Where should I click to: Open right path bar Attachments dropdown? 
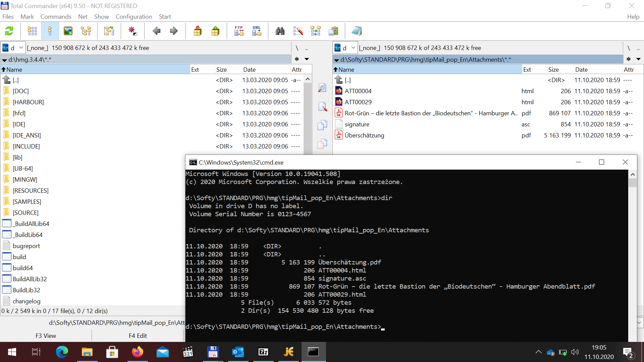tap(336, 60)
